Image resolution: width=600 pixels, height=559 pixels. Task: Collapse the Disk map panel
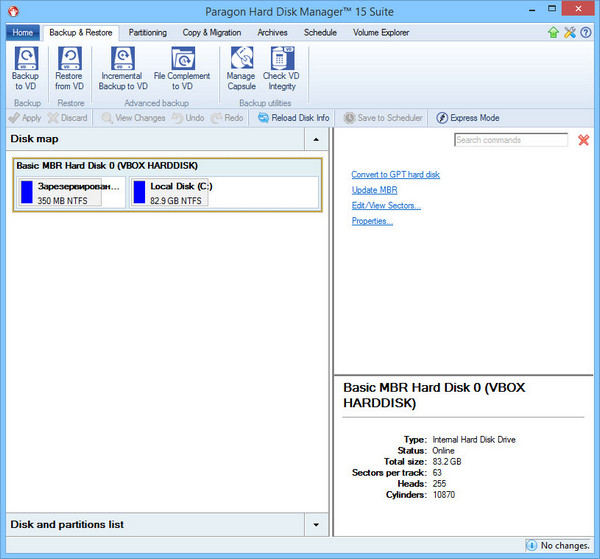pyautogui.click(x=316, y=139)
